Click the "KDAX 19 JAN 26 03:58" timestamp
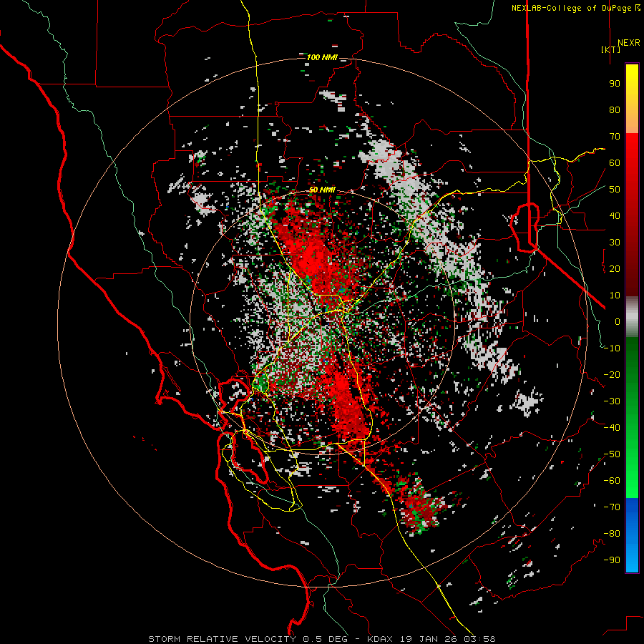The image size is (644, 644). click(431, 639)
